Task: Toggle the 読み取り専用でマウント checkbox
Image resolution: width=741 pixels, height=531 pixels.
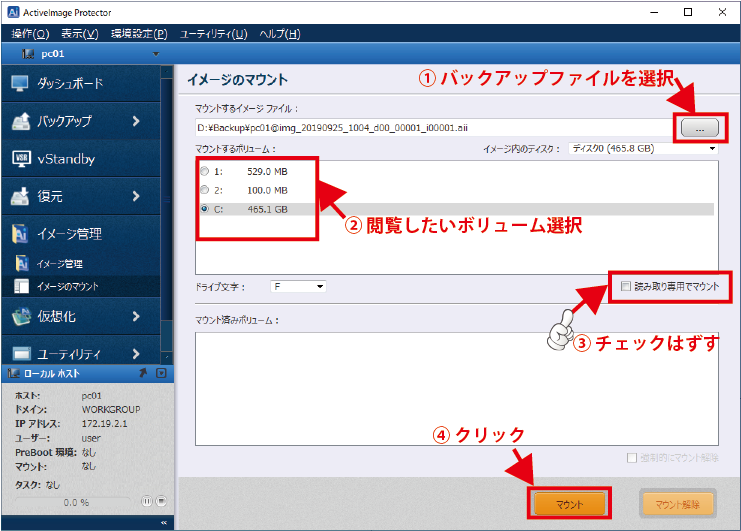Action: click(626, 287)
